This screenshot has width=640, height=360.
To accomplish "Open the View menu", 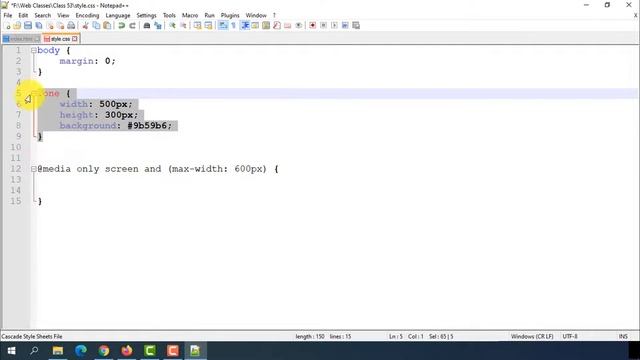I will 63,16.
